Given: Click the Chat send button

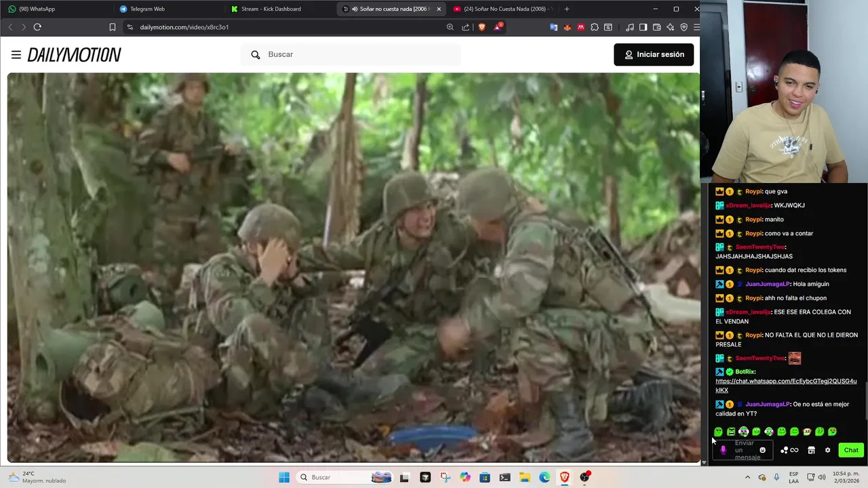Looking at the screenshot, I should click(851, 450).
